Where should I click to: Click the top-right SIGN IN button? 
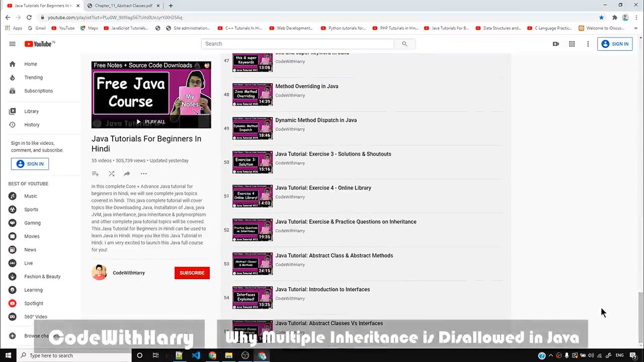(615, 44)
